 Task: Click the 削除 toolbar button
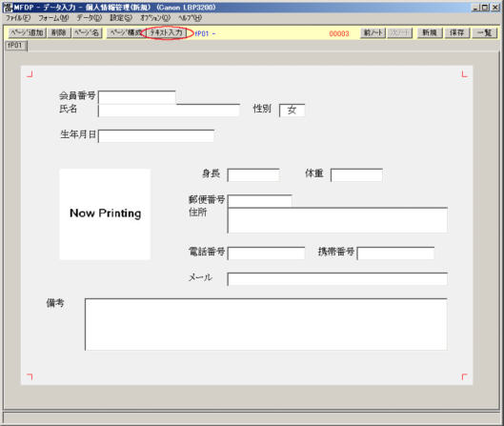coord(59,32)
